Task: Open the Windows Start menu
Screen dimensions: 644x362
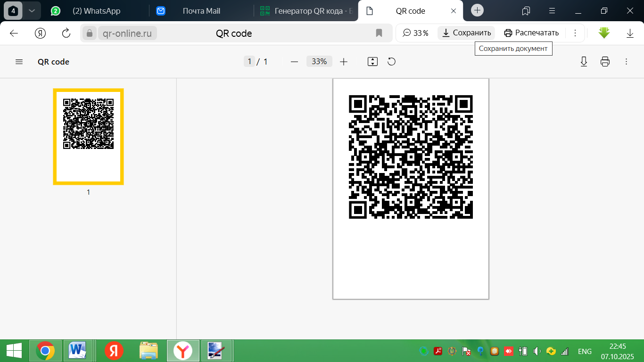Action: click(14, 351)
